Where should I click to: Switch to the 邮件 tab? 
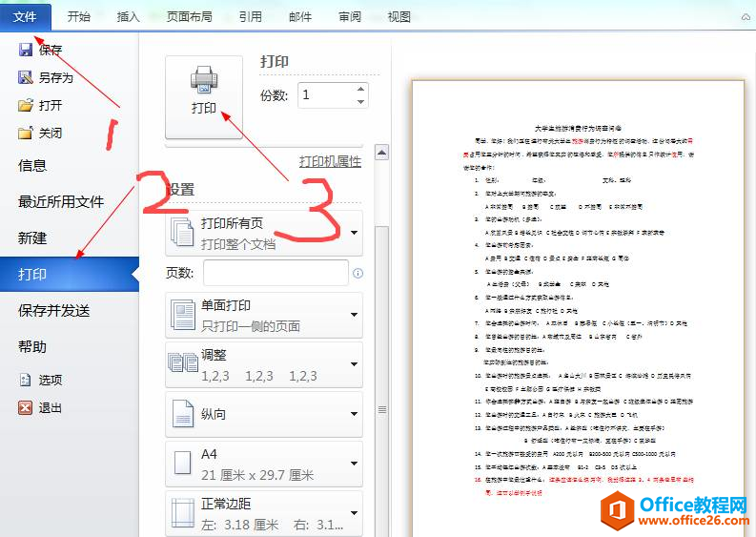300,17
